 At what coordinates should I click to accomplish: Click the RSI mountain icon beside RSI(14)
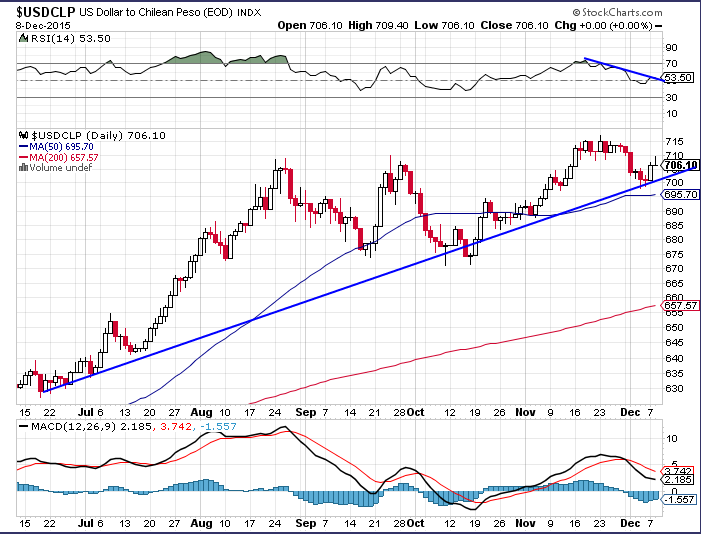coord(23,38)
